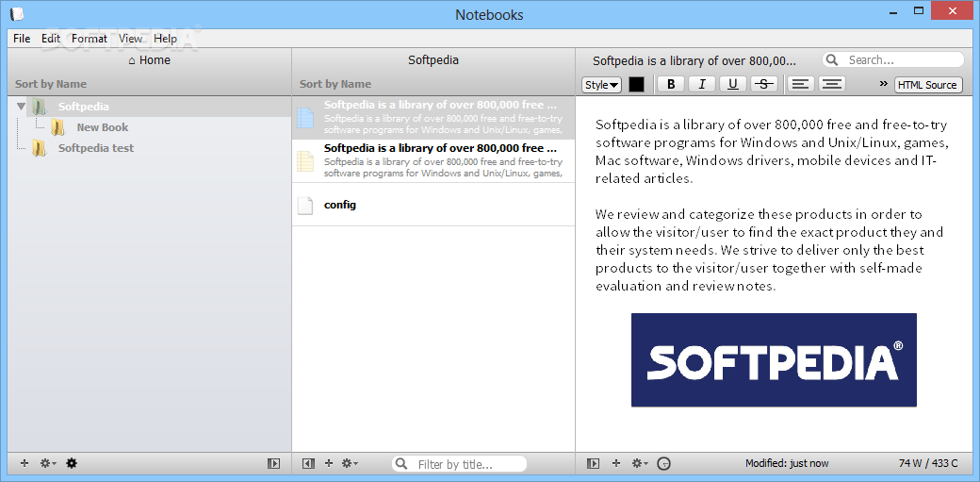The image size is (980, 482).
Task: Open left panel gear dropdown menu
Action: (x=47, y=463)
